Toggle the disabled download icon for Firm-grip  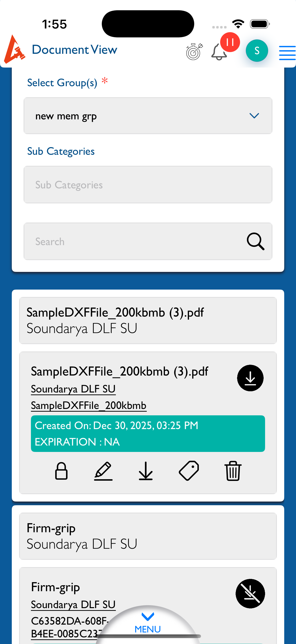(x=250, y=593)
